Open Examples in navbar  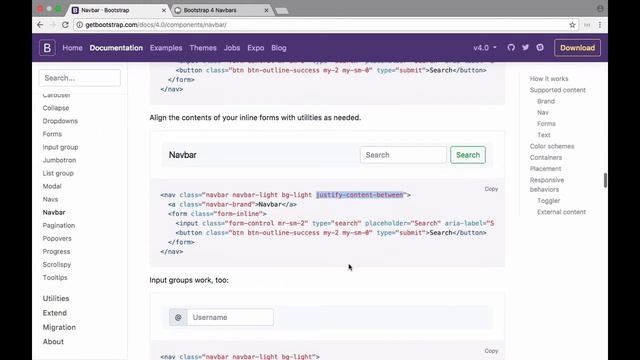tap(166, 48)
